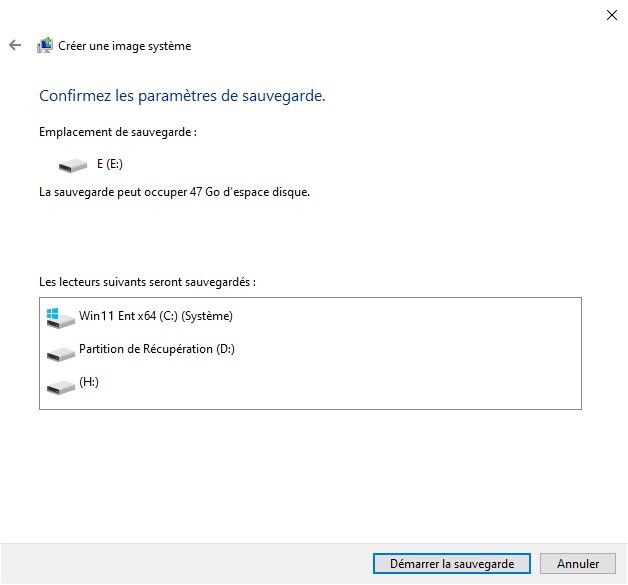Click the Les lecteurs suivants seront sauvegardés label
Image resolution: width=628 pixels, height=585 pixels.
(x=147, y=282)
